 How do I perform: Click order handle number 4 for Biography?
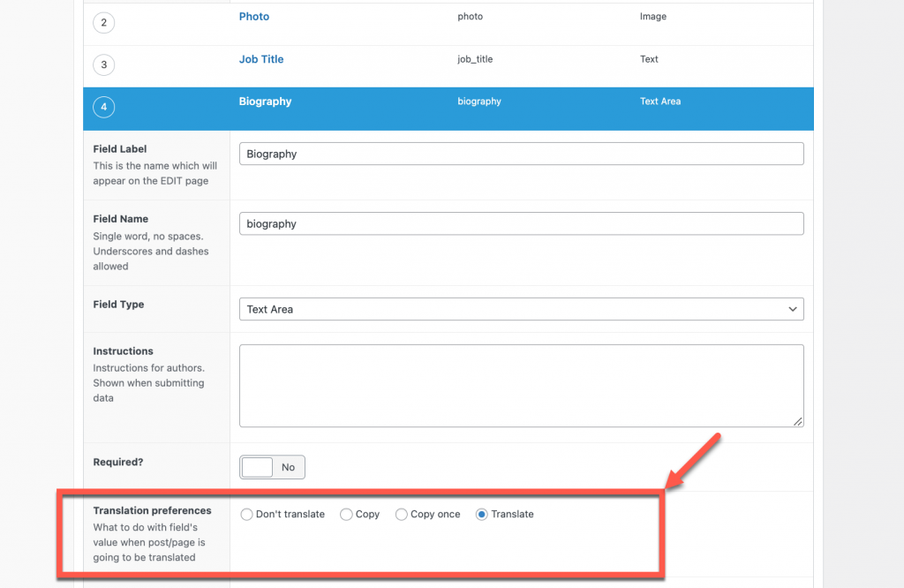(x=104, y=107)
